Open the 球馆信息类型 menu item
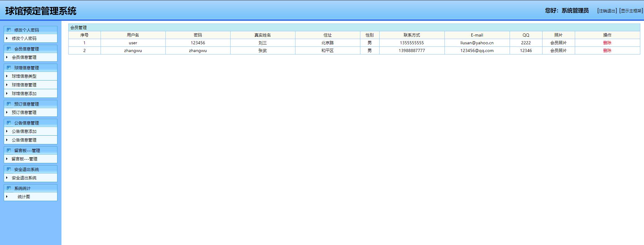 coord(24,76)
